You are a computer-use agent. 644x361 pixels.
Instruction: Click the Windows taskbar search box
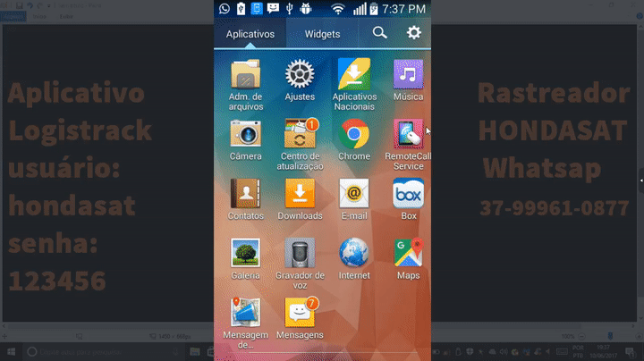pyautogui.click(x=103, y=352)
